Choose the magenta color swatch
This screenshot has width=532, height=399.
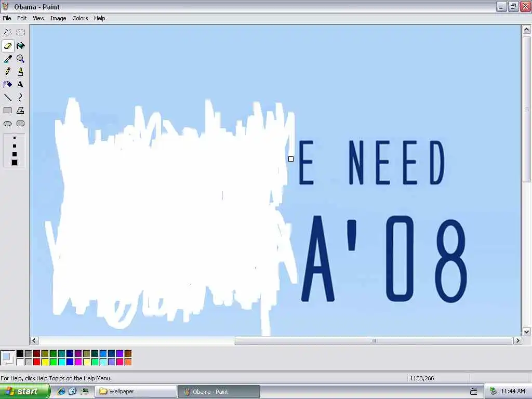click(78, 362)
